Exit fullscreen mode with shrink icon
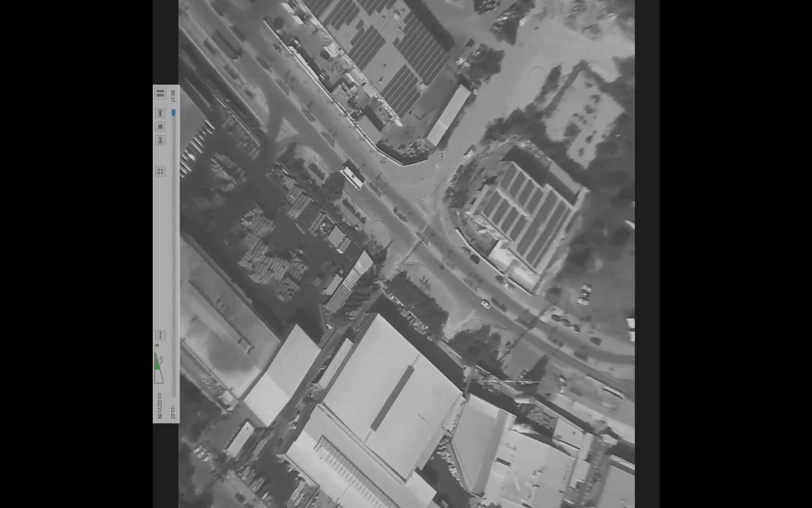 coord(160,171)
